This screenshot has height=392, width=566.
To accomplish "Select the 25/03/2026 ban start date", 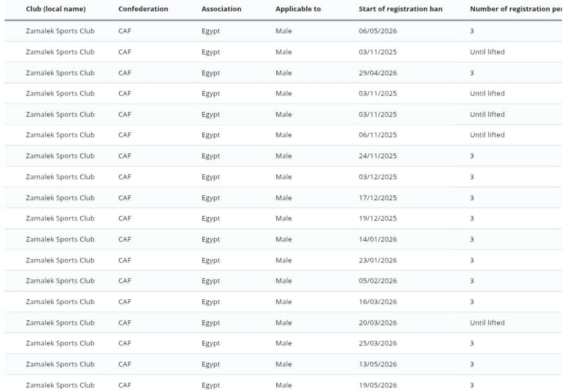I will tap(378, 343).
